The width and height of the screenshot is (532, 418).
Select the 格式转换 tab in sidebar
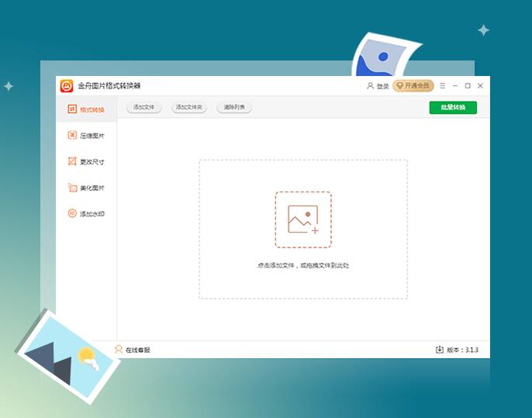coord(86,109)
